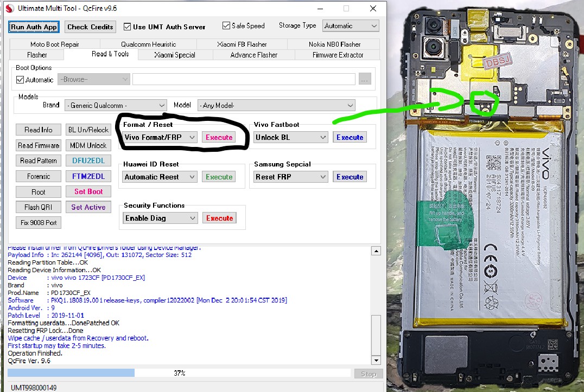Click log scrollbar up arrow
584x392 pixels.
(376, 251)
